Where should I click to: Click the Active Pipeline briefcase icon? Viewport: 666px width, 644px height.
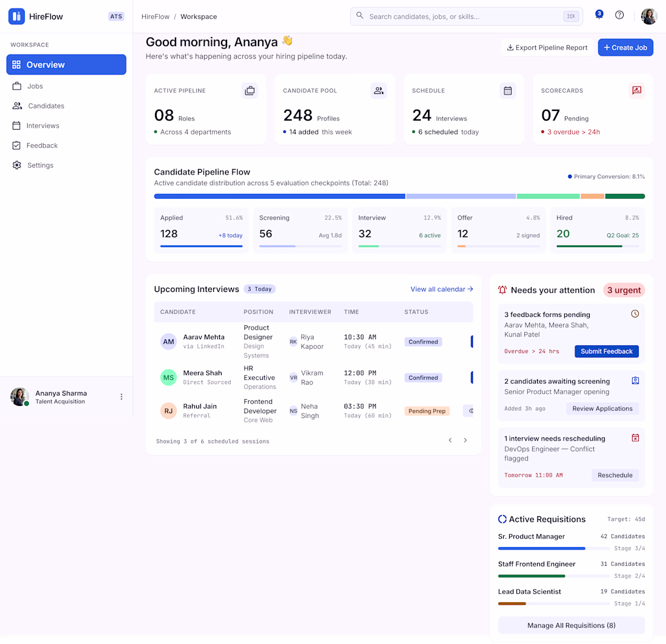249,90
